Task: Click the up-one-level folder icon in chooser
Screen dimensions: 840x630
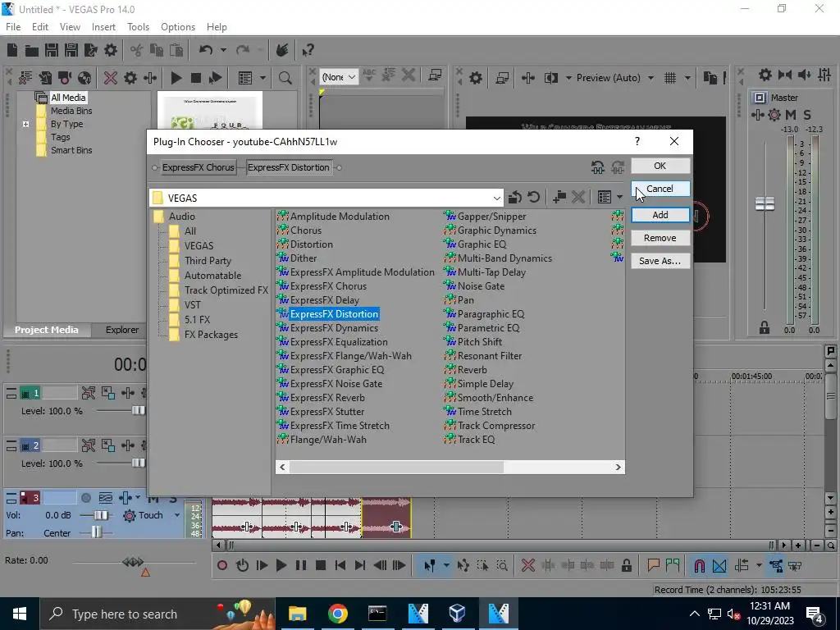Action: (x=515, y=197)
